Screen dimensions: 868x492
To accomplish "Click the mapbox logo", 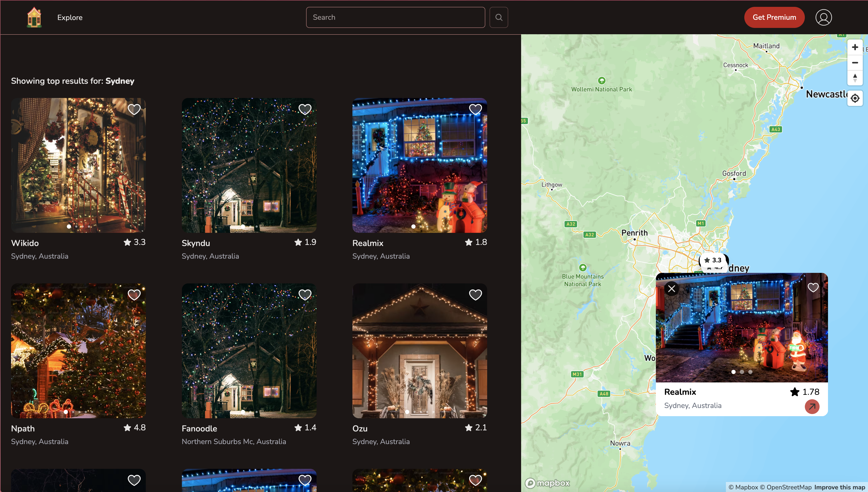I will click(x=547, y=483).
